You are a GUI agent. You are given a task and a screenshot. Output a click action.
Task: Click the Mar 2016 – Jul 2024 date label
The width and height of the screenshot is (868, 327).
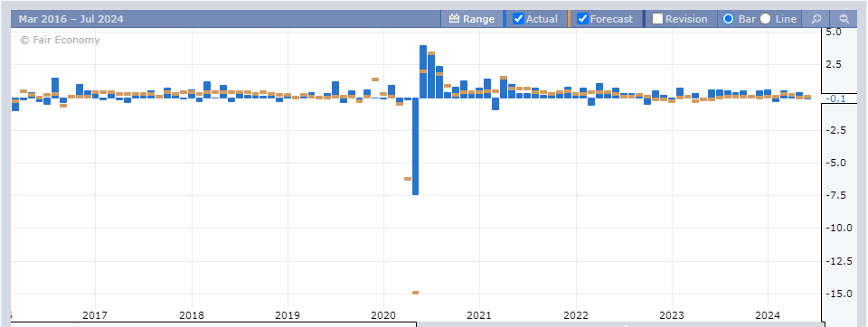tap(71, 19)
